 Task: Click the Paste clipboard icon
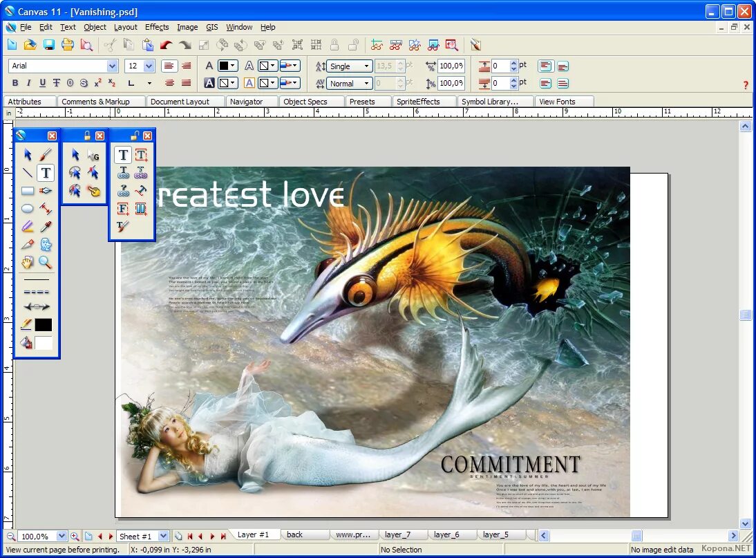coord(147,45)
